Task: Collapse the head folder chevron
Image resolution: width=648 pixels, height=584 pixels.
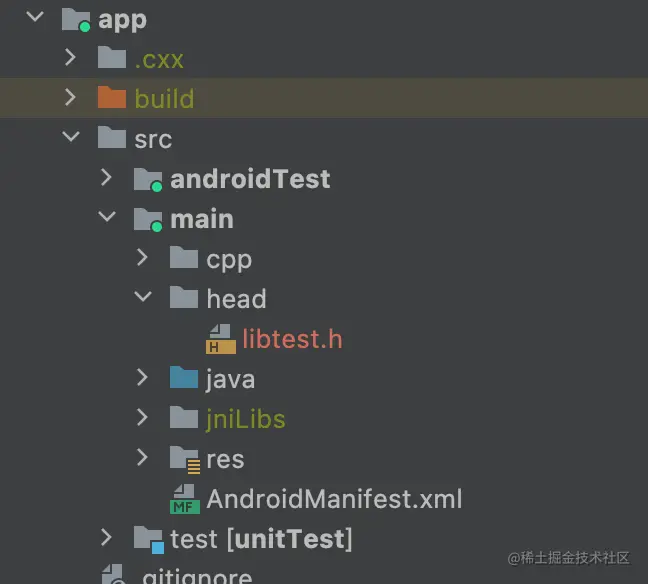Action: point(143,297)
